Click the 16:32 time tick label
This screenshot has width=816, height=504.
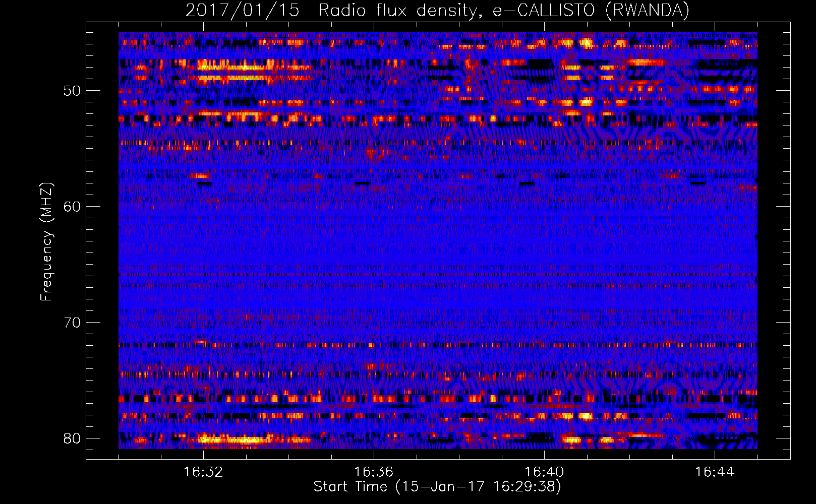click(203, 472)
